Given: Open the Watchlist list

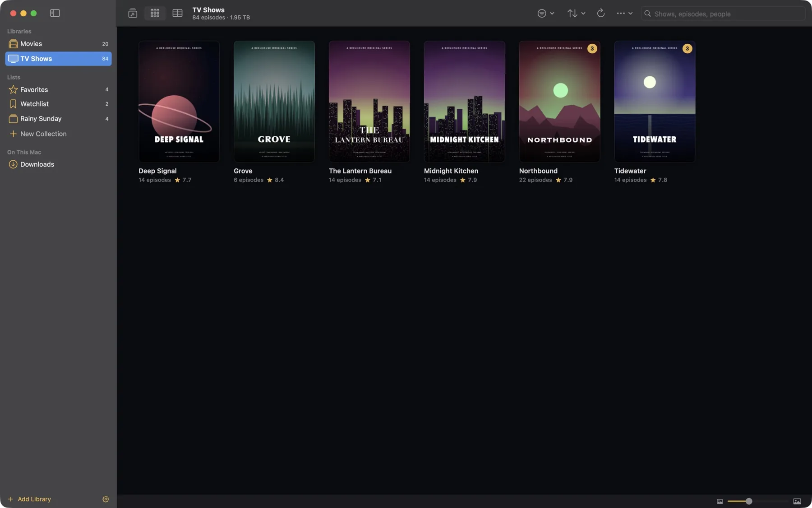Looking at the screenshot, I should [x=58, y=104].
